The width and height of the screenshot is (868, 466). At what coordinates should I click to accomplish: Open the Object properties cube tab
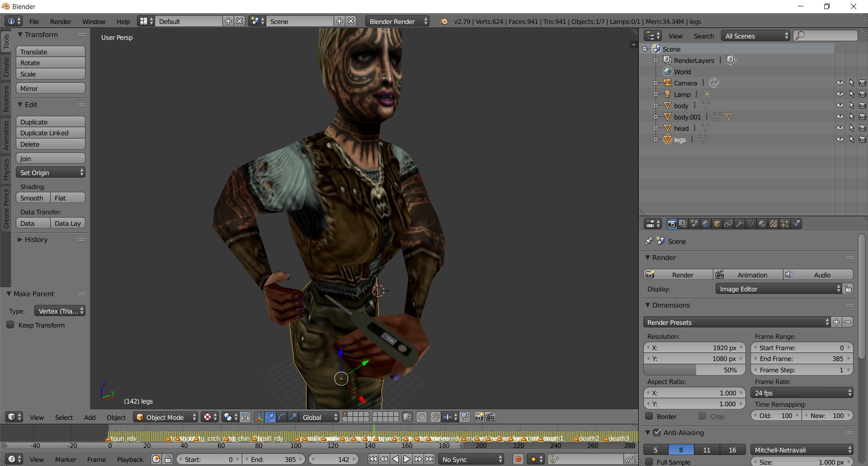tap(717, 224)
